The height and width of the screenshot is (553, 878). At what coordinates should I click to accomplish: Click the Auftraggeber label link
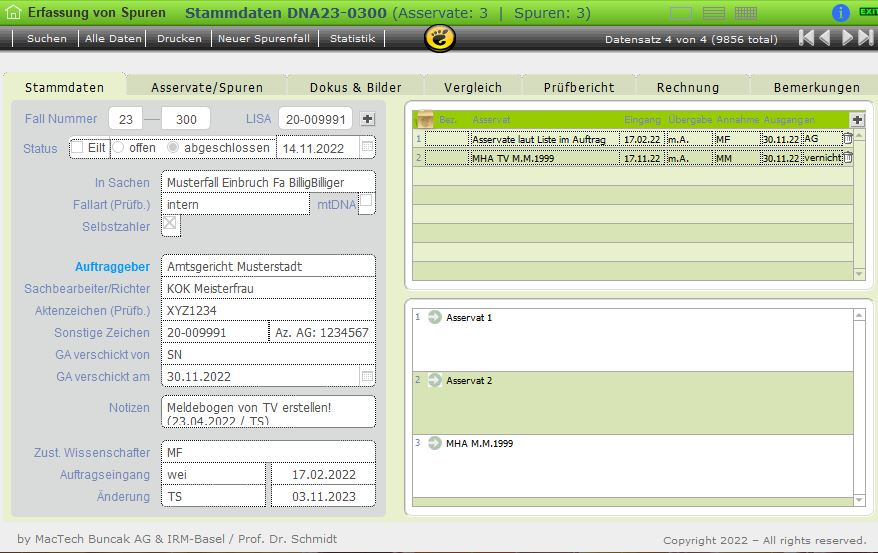pos(112,267)
